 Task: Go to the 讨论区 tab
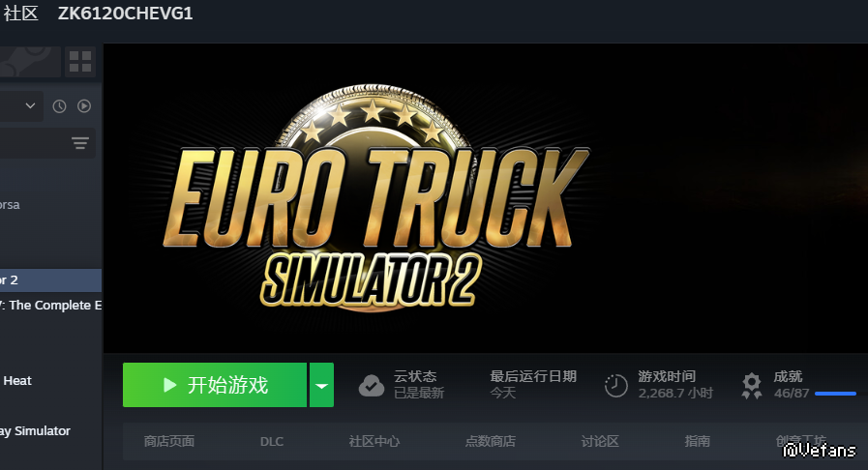[600, 441]
